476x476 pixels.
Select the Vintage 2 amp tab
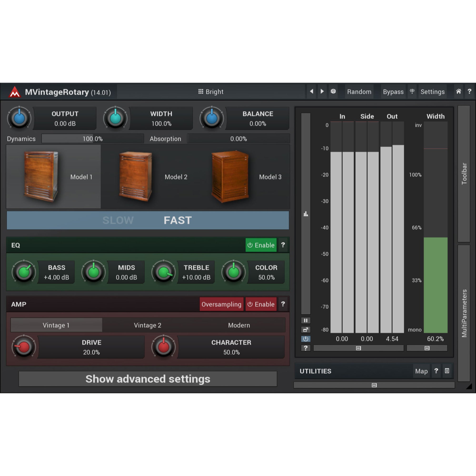(148, 325)
